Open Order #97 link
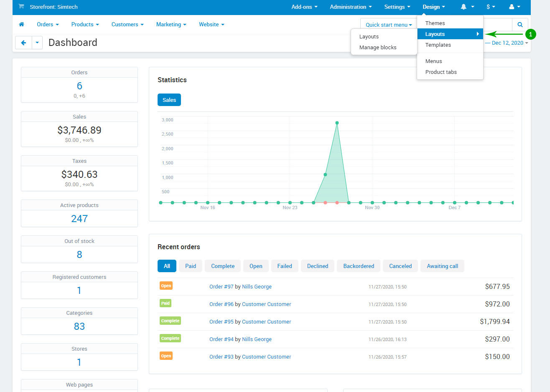The height and width of the screenshot is (392, 550). (x=221, y=287)
